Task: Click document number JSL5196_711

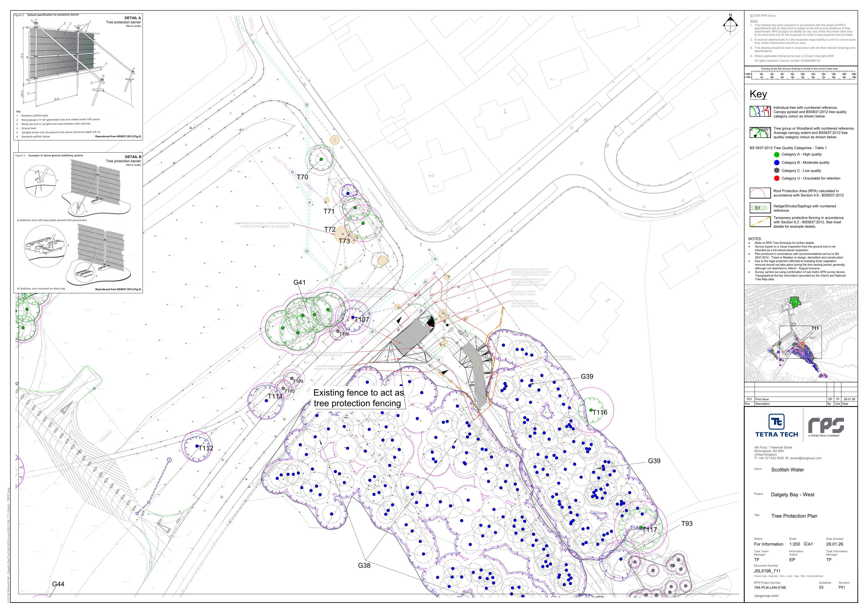Action: pyautogui.click(x=767, y=571)
